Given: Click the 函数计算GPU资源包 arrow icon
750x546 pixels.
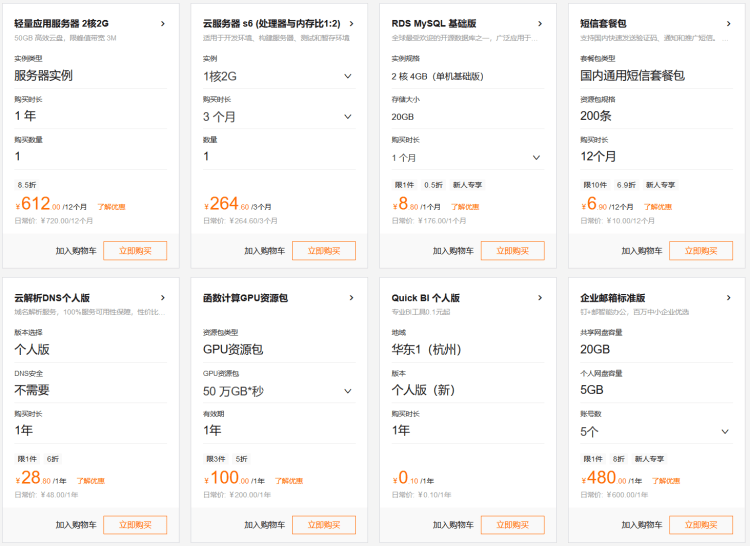Looking at the screenshot, I should pos(350,297).
